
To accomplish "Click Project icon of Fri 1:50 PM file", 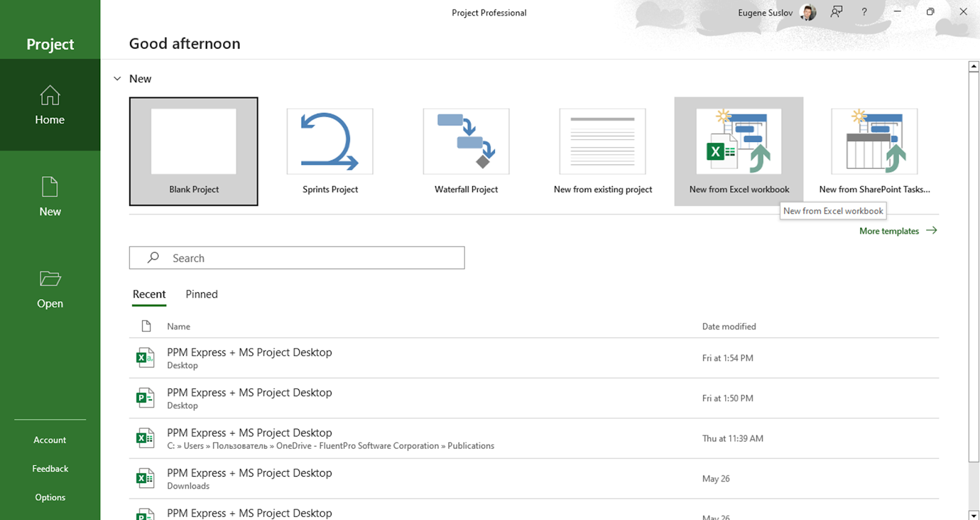I will [x=145, y=398].
